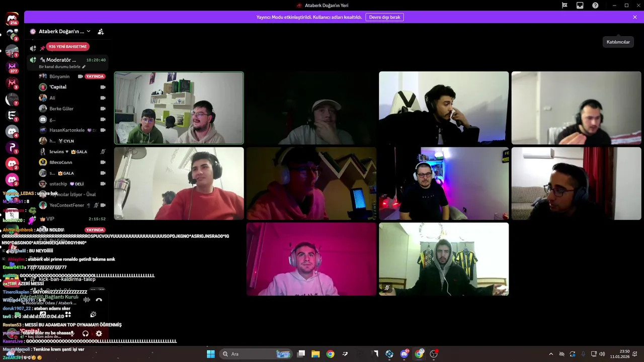The height and width of the screenshot is (362, 644).
Task: Open the purple P server icon
Action: pyautogui.click(x=12, y=148)
